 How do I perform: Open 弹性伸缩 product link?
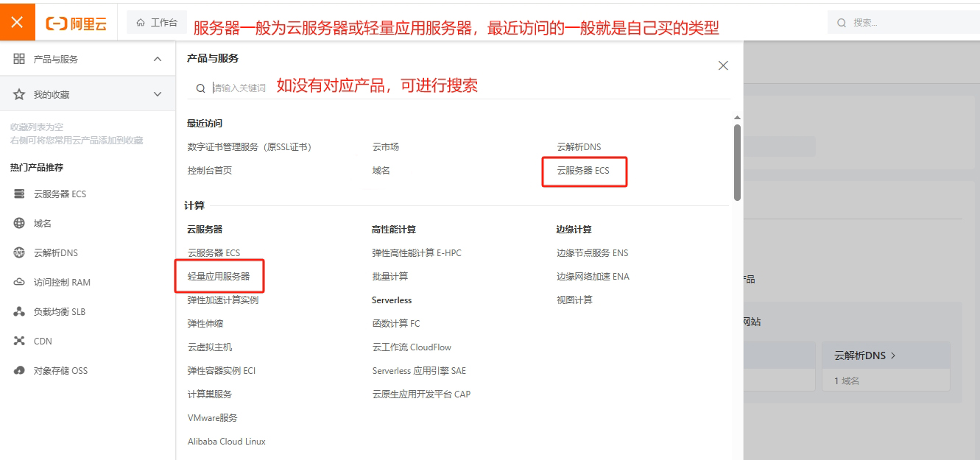tap(205, 324)
